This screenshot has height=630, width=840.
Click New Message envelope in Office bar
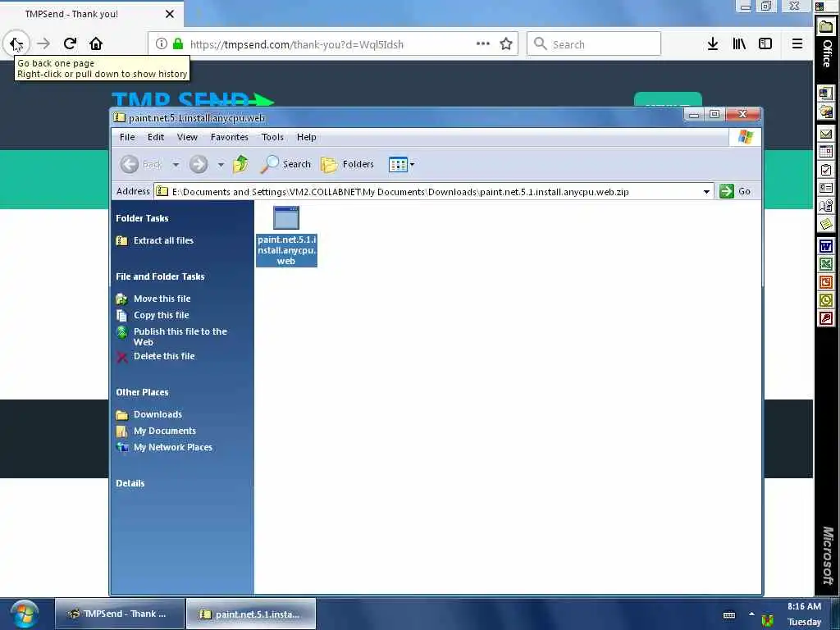[825, 134]
